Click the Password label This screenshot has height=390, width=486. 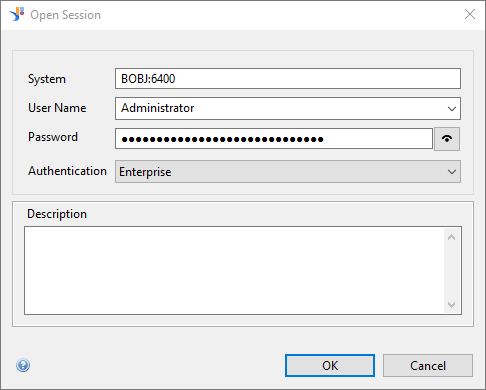point(53,137)
